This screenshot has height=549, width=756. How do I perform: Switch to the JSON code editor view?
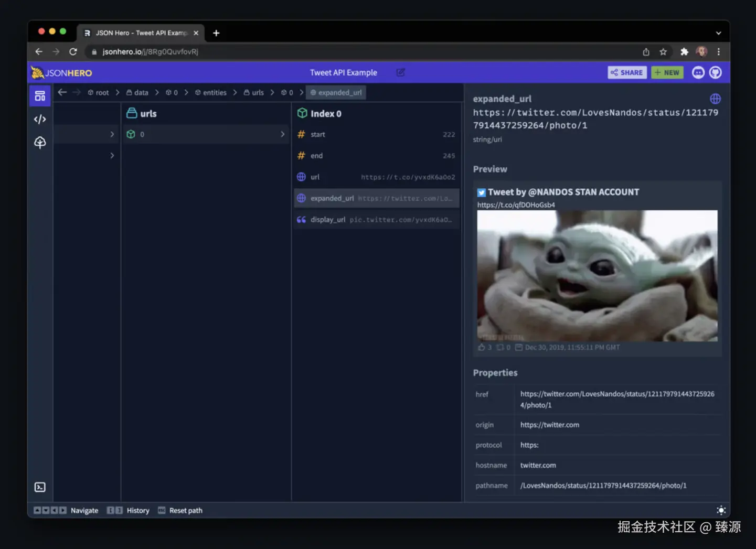40,119
